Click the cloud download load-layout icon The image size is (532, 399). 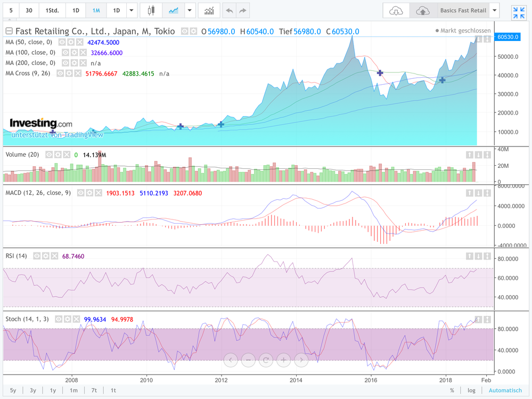(396, 11)
